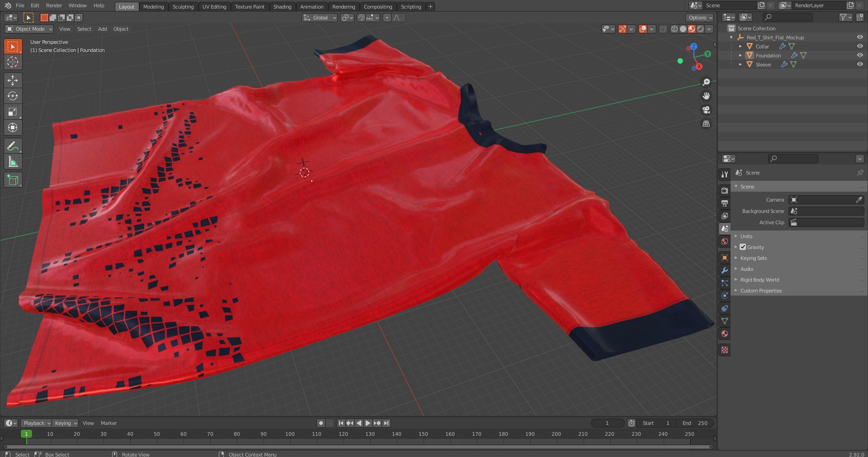Switch to the UV Editing workspace tab
The height and width of the screenshot is (457, 868).
[214, 7]
